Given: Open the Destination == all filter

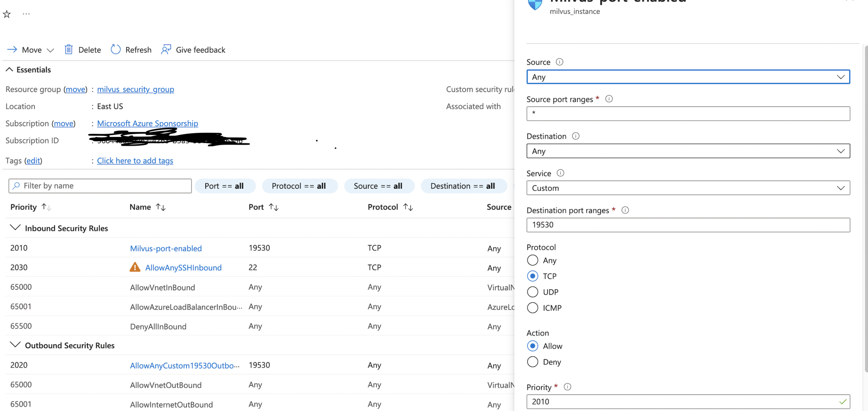Looking at the screenshot, I should tap(463, 186).
